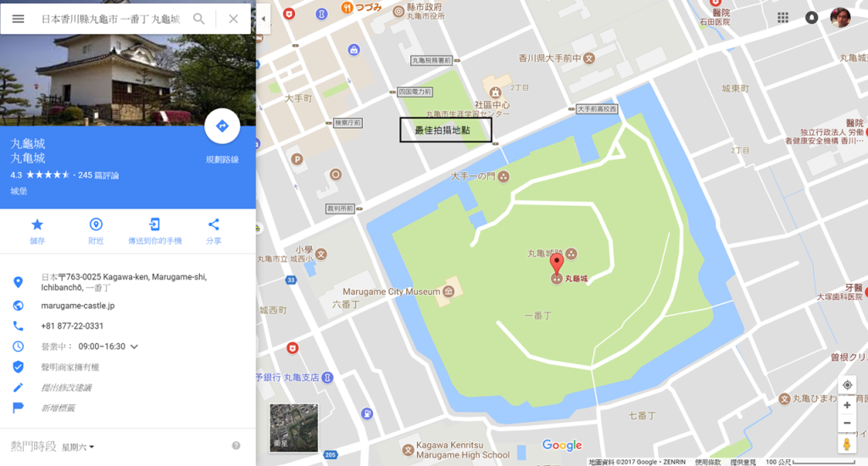
Task: Select the nearby search icon
Action: 96,225
